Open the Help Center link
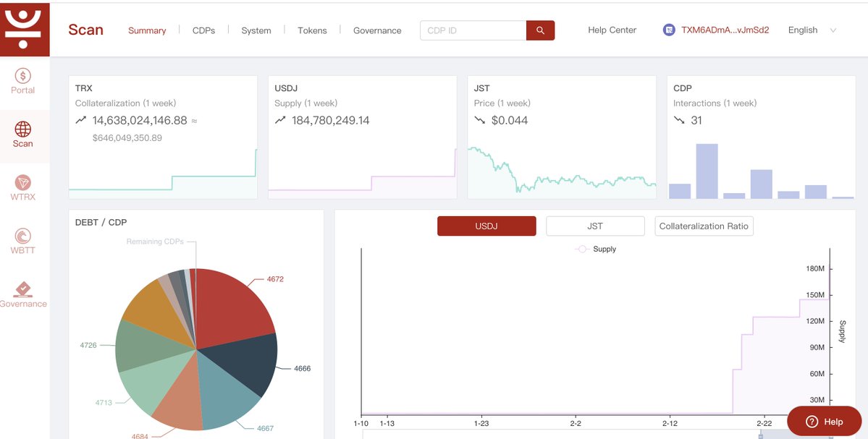The width and height of the screenshot is (868, 439). click(x=612, y=30)
